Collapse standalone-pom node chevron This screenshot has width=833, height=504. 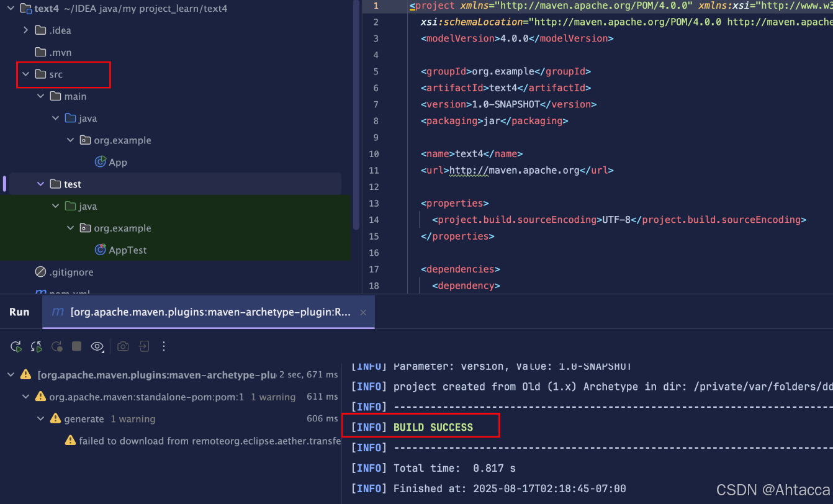click(25, 397)
